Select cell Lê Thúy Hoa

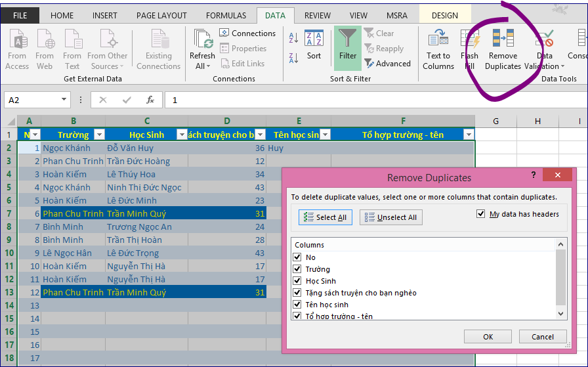tap(146, 174)
